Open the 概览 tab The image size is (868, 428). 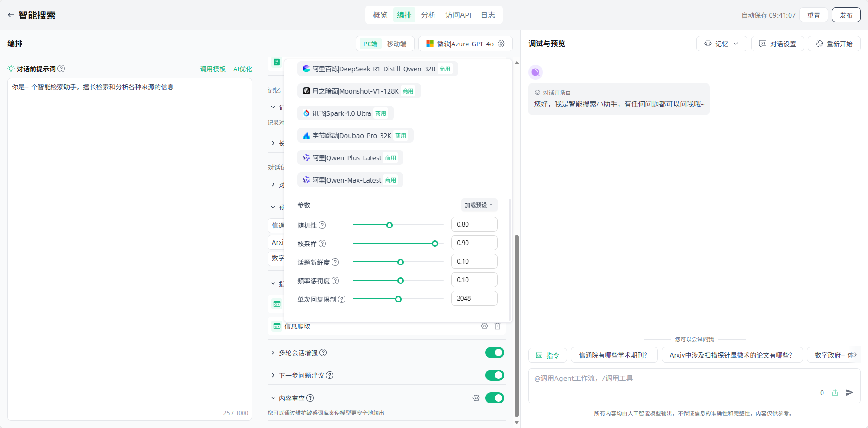point(380,15)
